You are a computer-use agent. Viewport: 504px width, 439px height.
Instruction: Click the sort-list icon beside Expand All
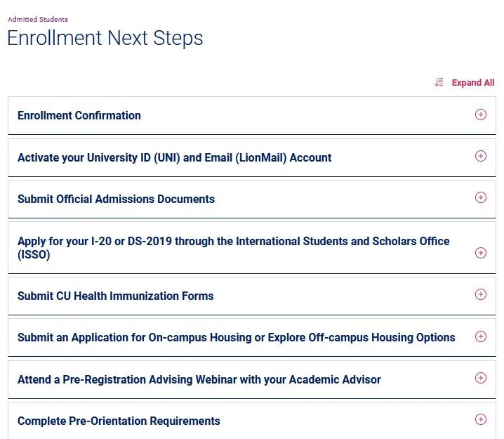point(439,82)
